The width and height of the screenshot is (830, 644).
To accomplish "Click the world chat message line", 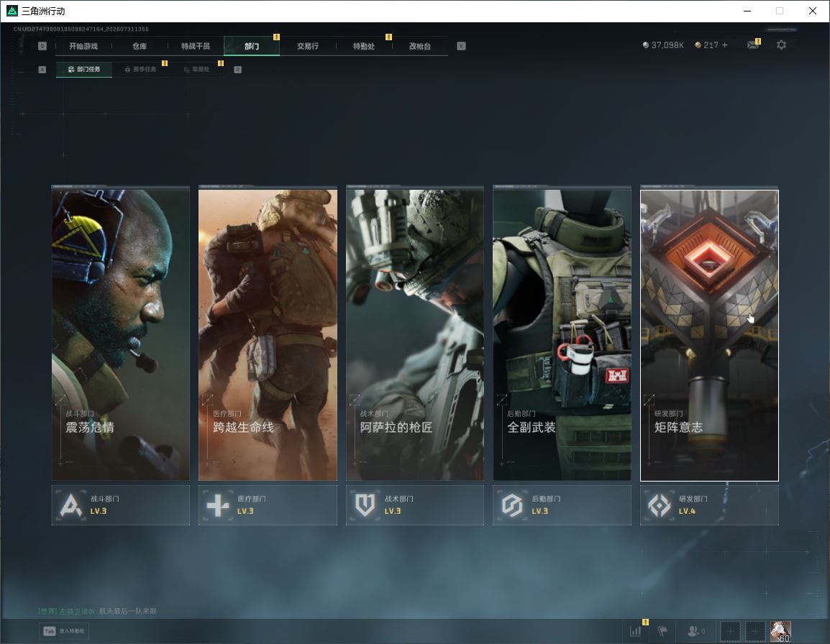I will tap(98, 611).
